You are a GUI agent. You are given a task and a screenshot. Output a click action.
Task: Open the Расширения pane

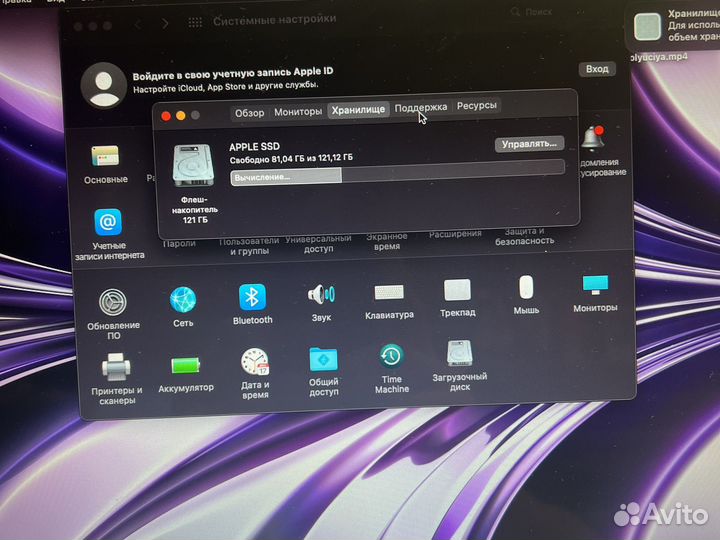coord(455,234)
